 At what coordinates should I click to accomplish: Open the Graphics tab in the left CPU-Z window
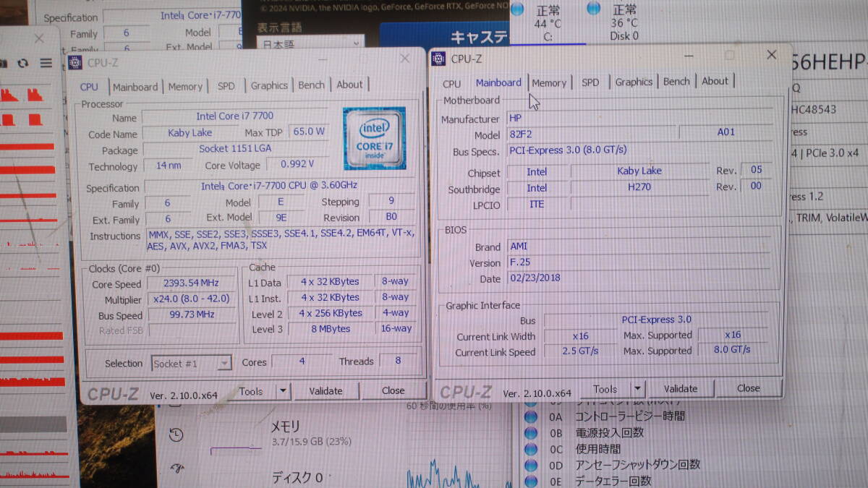point(269,85)
